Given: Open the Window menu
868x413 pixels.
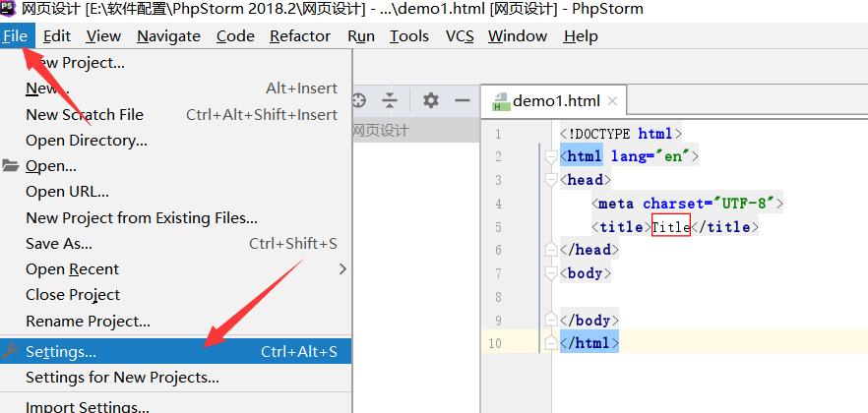Looking at the screenshot, I should tap(518, 36).
